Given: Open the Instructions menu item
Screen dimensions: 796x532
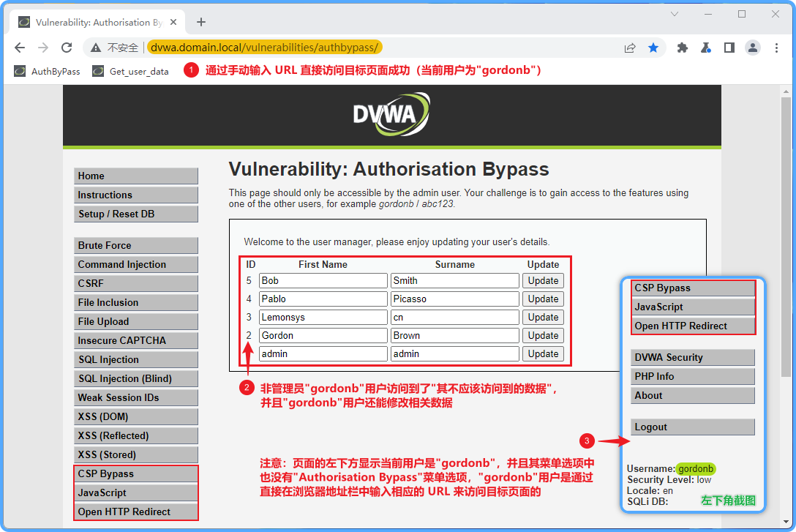Looking at the screenshot, I should (x=135, y=195).
